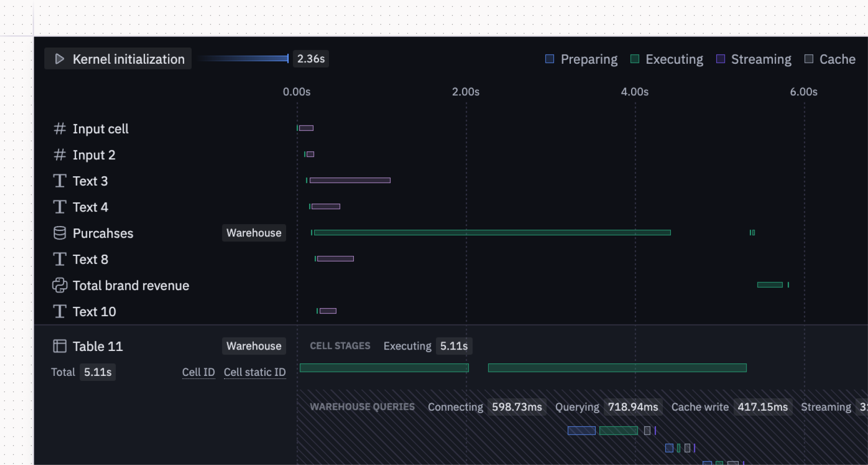Viewport: 868px width, 465px height.
Task: Open the Cell static ID link
Action: point(254,372)
